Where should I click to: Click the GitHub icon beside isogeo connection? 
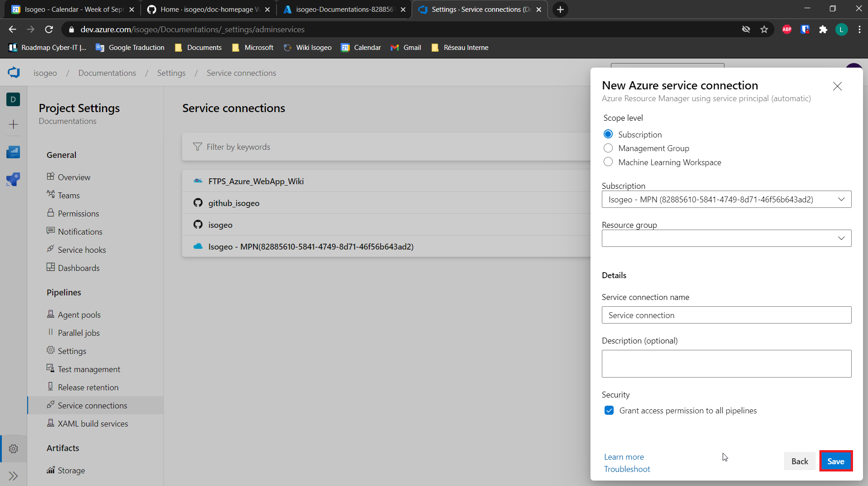[198, 224]
